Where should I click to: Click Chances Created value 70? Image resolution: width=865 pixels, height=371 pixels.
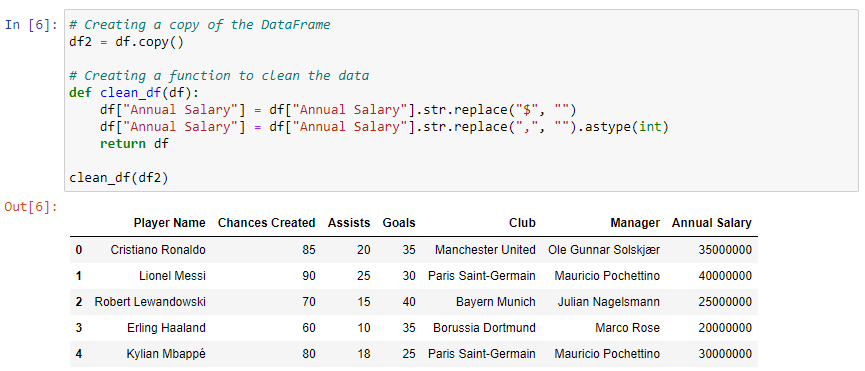309,302
